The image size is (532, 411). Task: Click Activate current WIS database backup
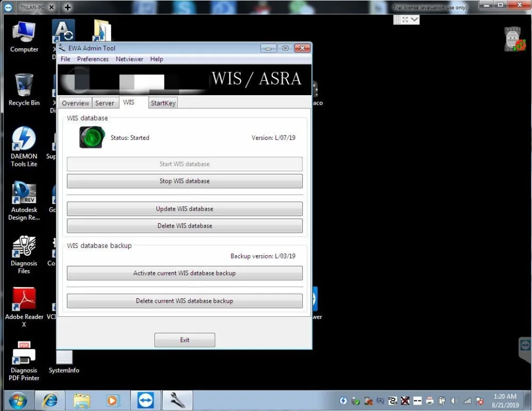(185, 273)
